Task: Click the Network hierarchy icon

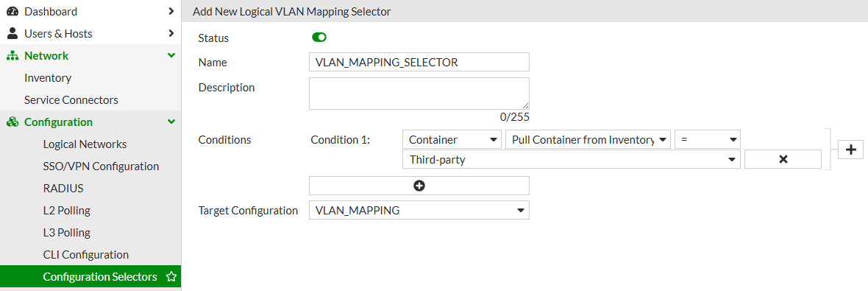Action: (13, 55)
